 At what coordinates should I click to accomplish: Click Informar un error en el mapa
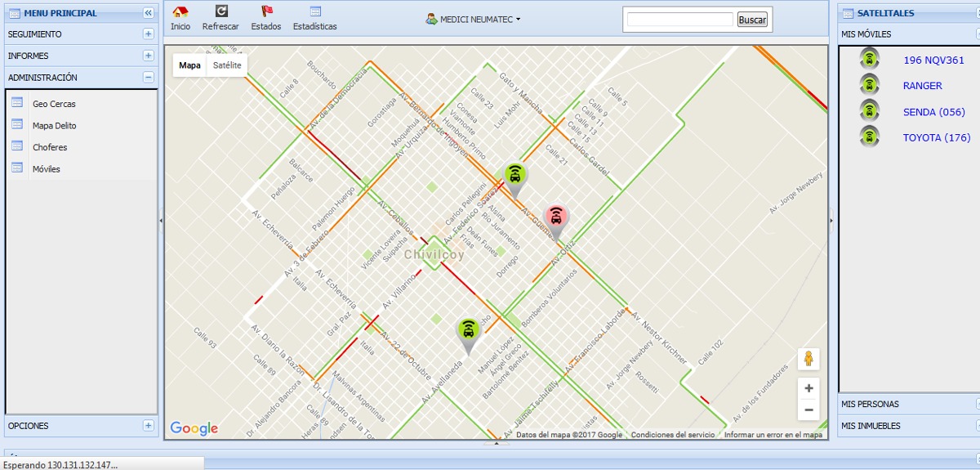point(773,435)
